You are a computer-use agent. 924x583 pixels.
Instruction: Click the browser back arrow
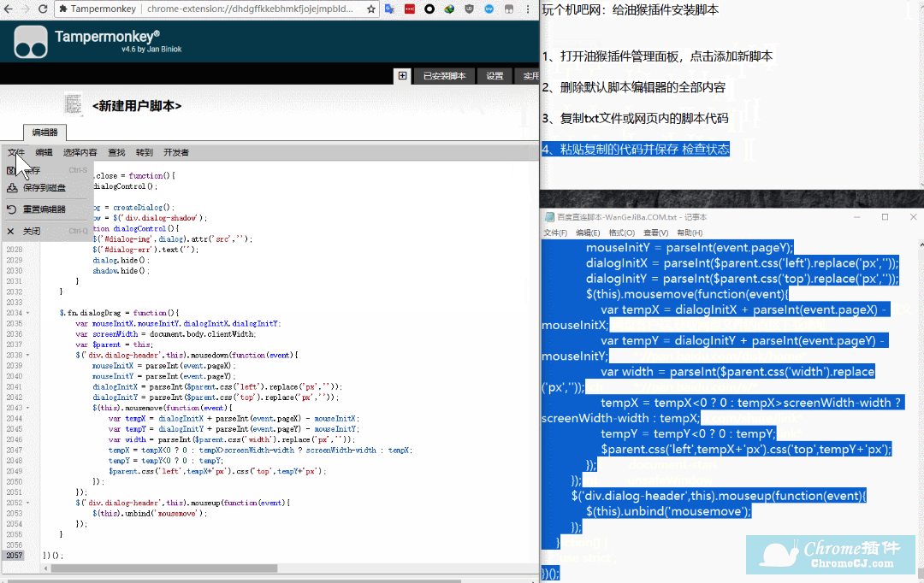click(x=8, y=9)
